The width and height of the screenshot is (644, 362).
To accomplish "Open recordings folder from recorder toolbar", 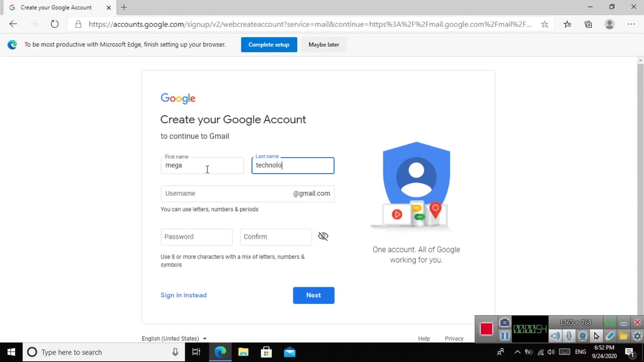I will [624, 336].
